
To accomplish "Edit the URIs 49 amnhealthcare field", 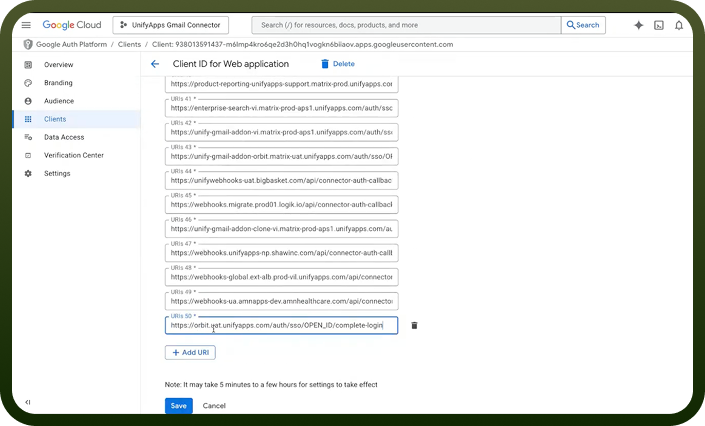I will pyautogui.click(x=281, y=301).
